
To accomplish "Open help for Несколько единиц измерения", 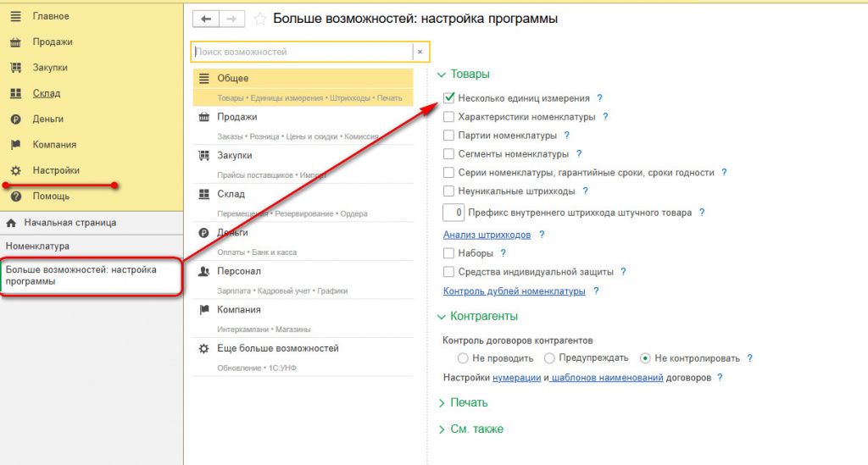I will pyautogui.click(x=599, y=98).
